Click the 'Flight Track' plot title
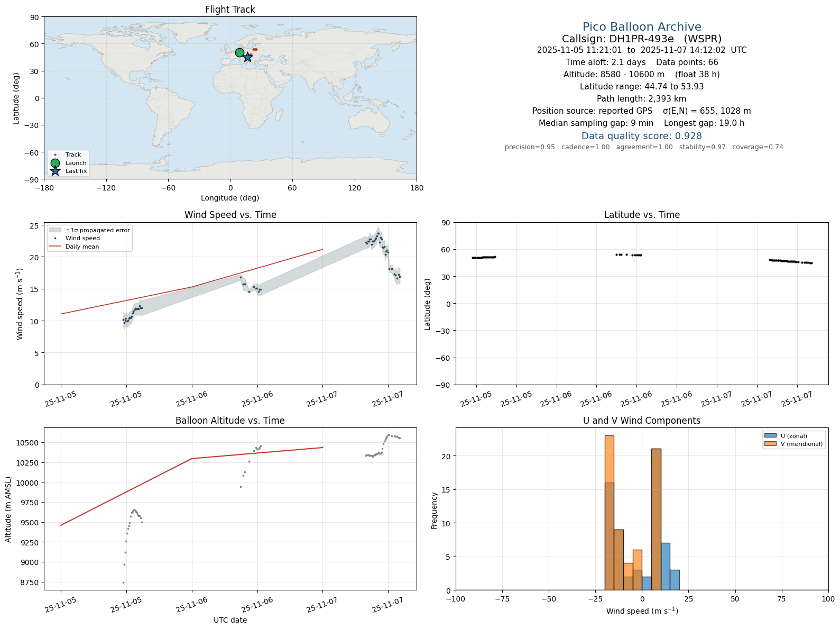The image size is (840, 629). tap(230, 10)
